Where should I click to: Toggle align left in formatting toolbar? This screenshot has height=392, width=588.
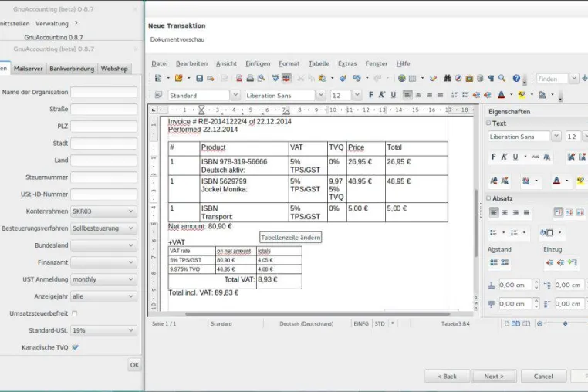pyautogui.click(x=407, y=95)
